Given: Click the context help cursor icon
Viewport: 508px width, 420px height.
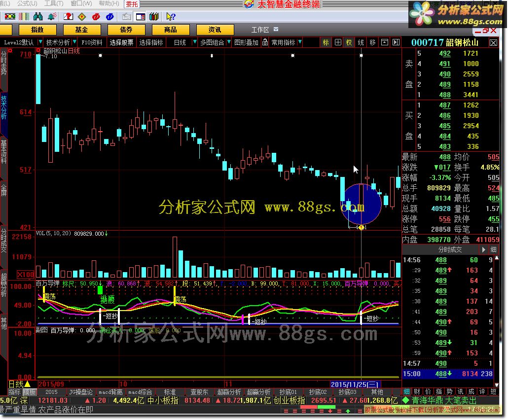Looking at the screenshot, I should click(171, 17).
